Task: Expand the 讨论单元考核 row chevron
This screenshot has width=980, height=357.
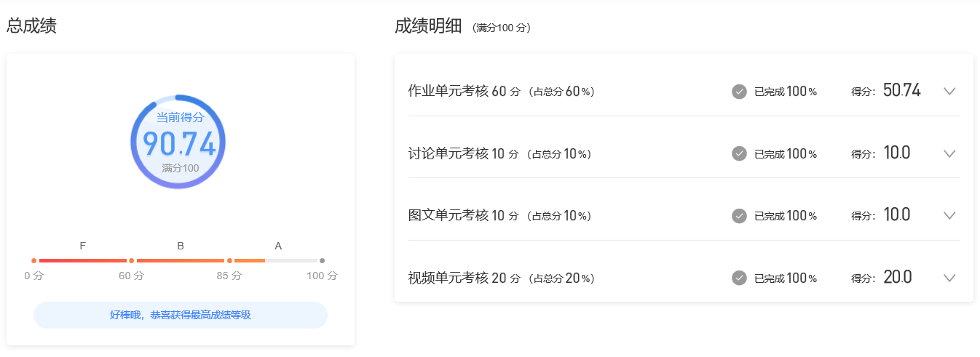Action: click(x=949, y=153)
